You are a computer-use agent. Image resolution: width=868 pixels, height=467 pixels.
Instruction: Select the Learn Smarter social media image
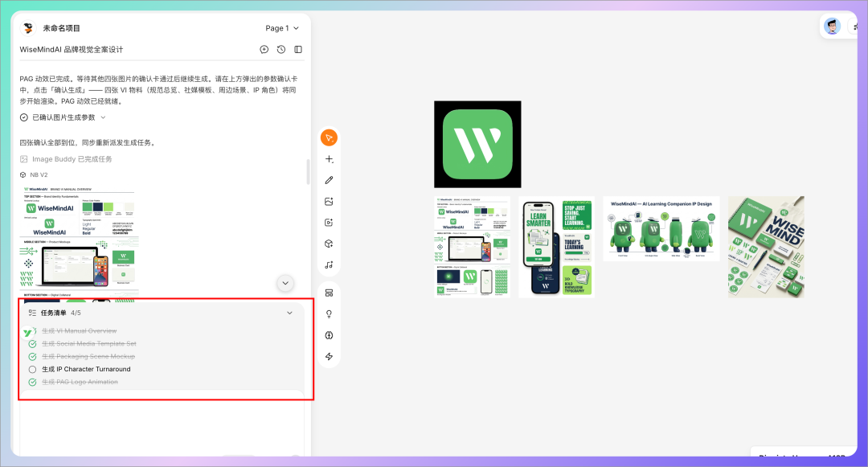(x=556, y=247)
